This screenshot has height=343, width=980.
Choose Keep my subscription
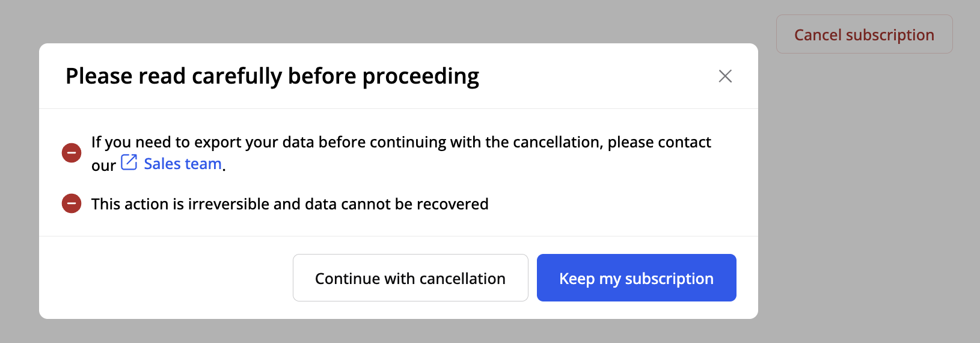(636, 278)
